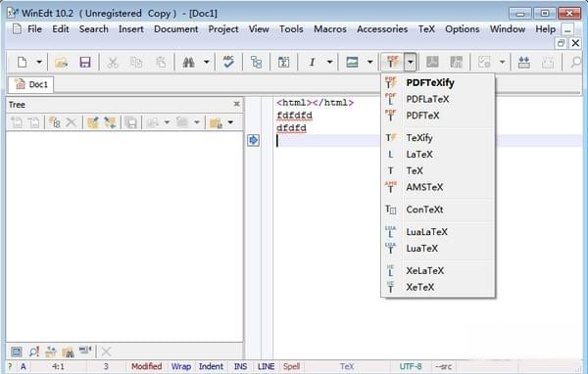Screen dimensions: 588x374
Task: Click the Save document floppy icon
Action: (85, 62)
